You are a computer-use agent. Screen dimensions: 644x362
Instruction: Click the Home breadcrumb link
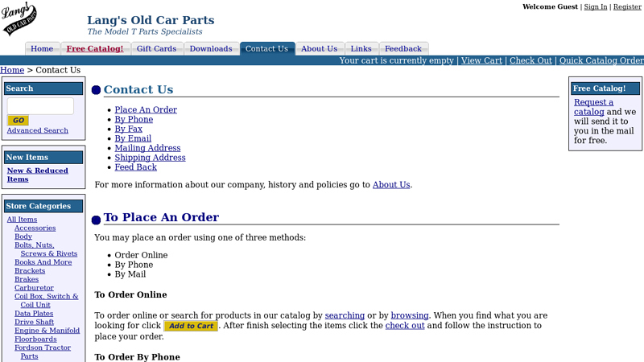point(12,70)
